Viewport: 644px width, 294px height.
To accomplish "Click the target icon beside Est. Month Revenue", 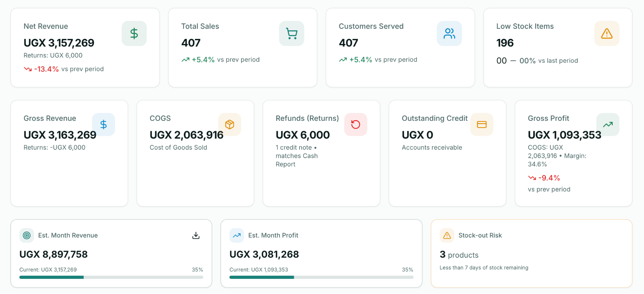I will tap(27, 236).
